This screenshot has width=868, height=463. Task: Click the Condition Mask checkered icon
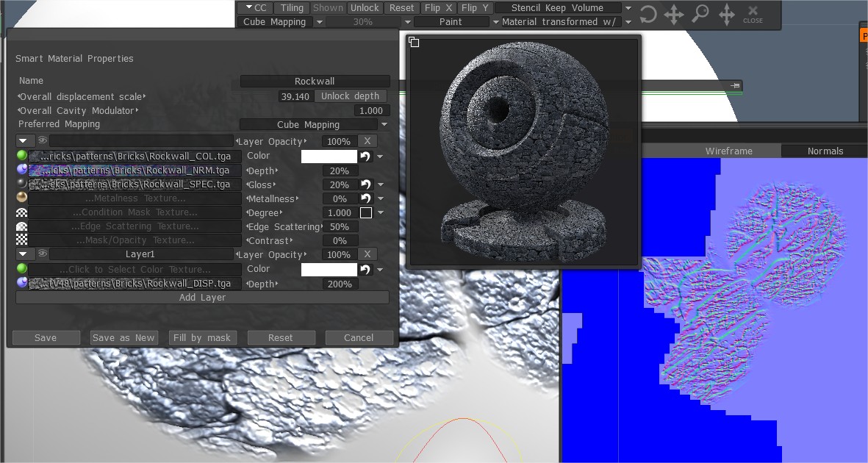pyautogui.click(x=22, y=212)
